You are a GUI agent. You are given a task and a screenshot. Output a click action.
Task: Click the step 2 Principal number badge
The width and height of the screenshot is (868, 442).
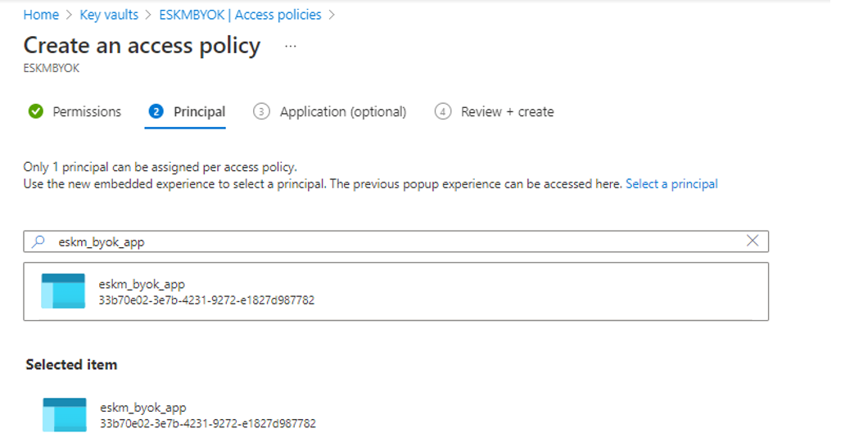point(156,112)
